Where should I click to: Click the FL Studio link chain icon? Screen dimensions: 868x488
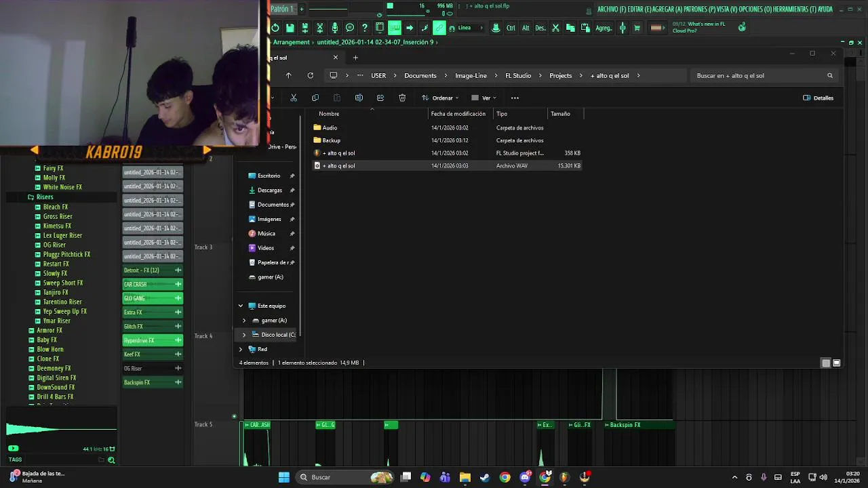[439, 28]
